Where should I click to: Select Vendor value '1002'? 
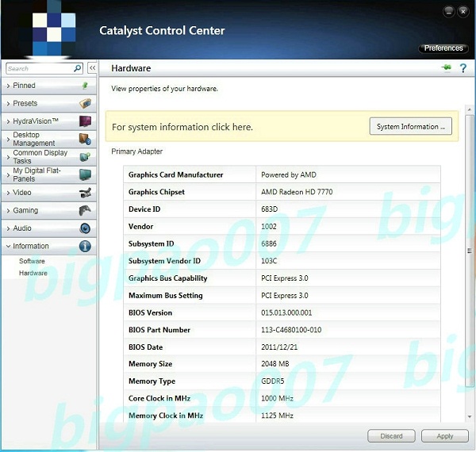coord(269,226)
